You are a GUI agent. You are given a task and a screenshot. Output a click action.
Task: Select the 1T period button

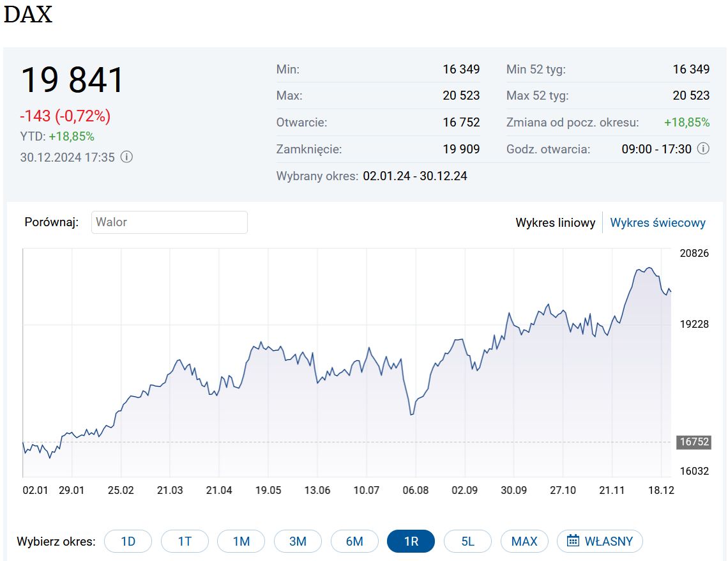pyautogui.click(x=185, y=541)
